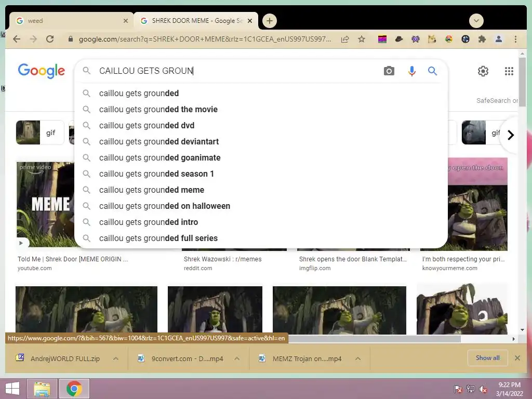Viewport: 532px width, 399px height.
Task: Close the SHREK DOOR MEME tab
Action: tap(250, 21)
